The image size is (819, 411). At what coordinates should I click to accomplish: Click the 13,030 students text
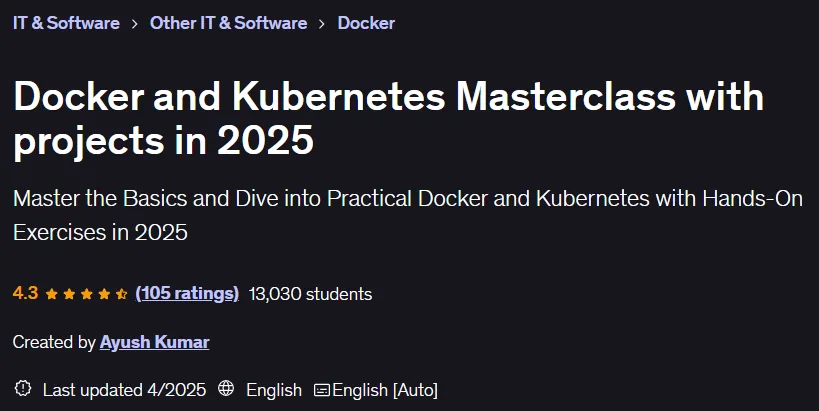310,294
